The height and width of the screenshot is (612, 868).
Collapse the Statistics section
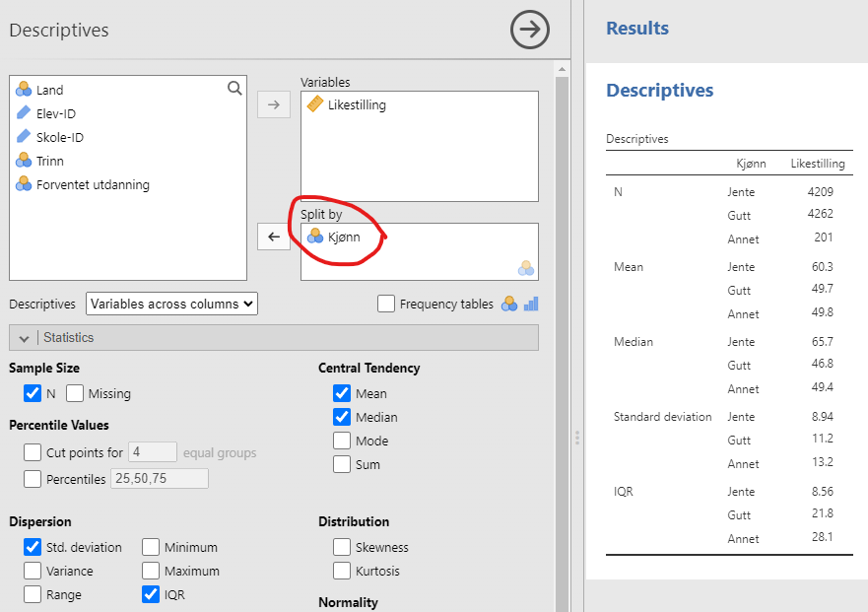(25, 337)
